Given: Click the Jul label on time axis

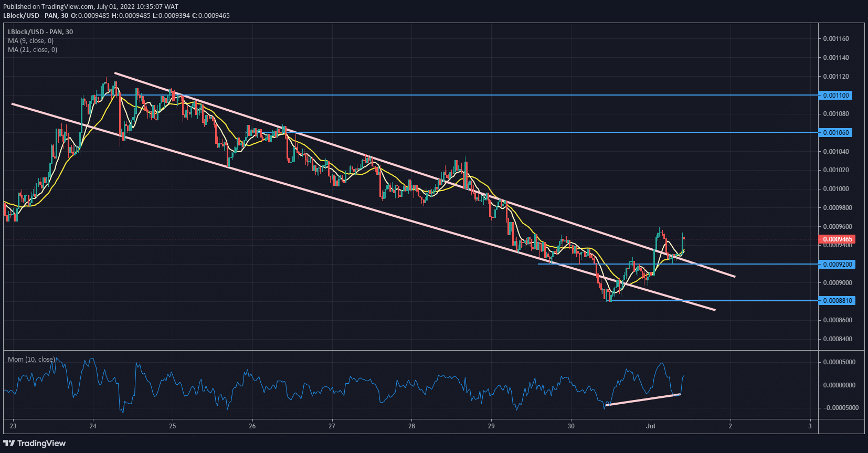Looking at the screenshot, I should [x=651, y=426].
